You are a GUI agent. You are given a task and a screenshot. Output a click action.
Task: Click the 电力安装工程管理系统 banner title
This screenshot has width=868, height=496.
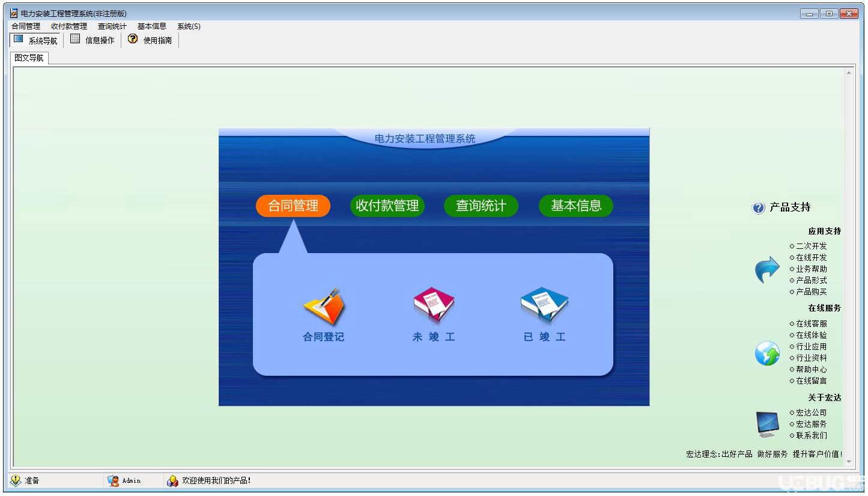point(425,138)
